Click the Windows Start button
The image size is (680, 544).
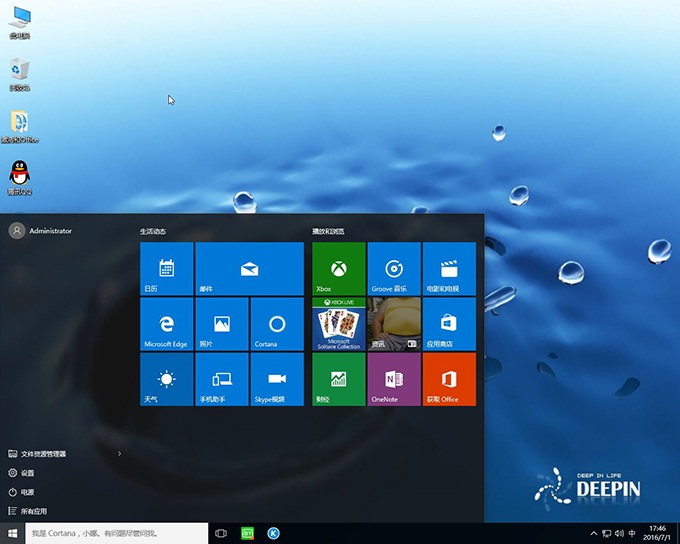pos(12,534)
